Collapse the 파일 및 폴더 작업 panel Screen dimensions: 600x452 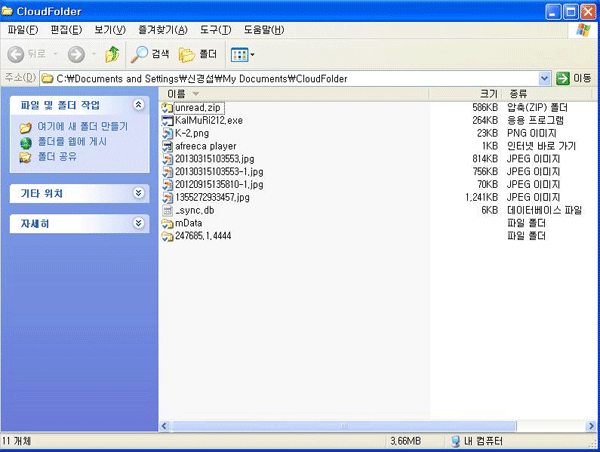tap(139, 104)
